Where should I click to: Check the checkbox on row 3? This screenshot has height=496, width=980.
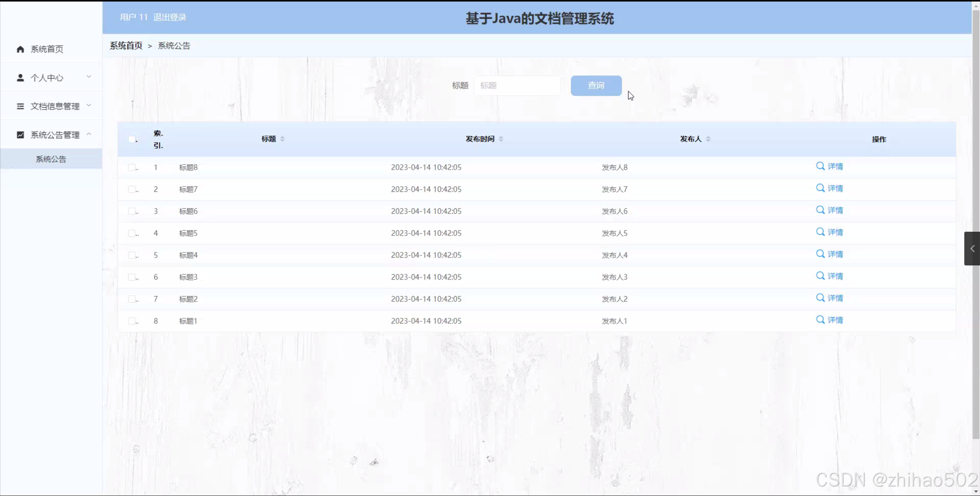click(x=132, y=211)
